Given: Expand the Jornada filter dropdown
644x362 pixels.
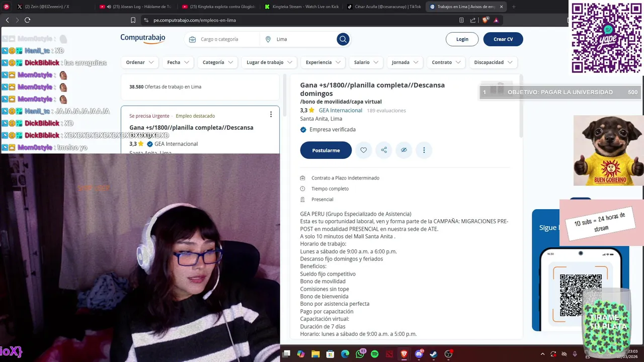Looking at the screenshot, I should click(405, 62).
